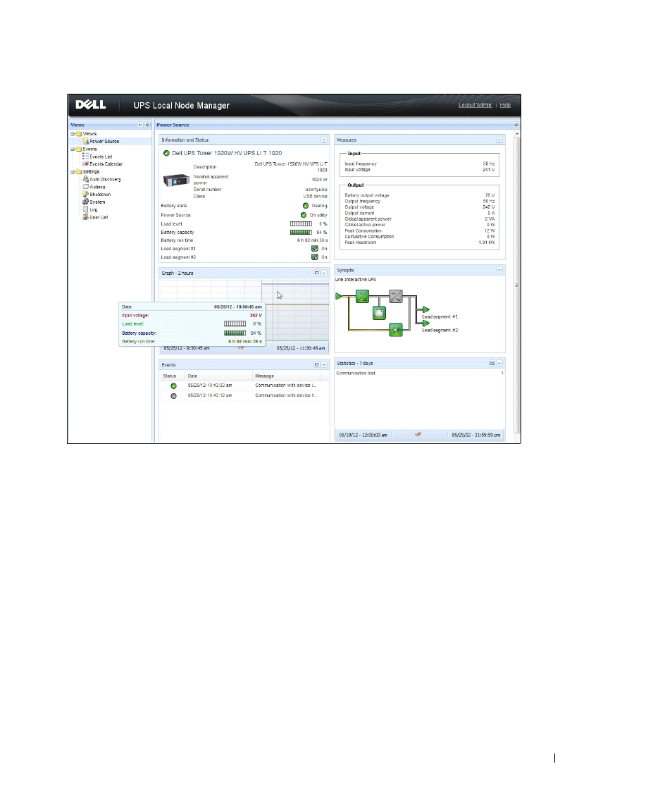672x807 pixels.
Task: Click the Power Source panel options icon
Action: [x=516, y=125]
